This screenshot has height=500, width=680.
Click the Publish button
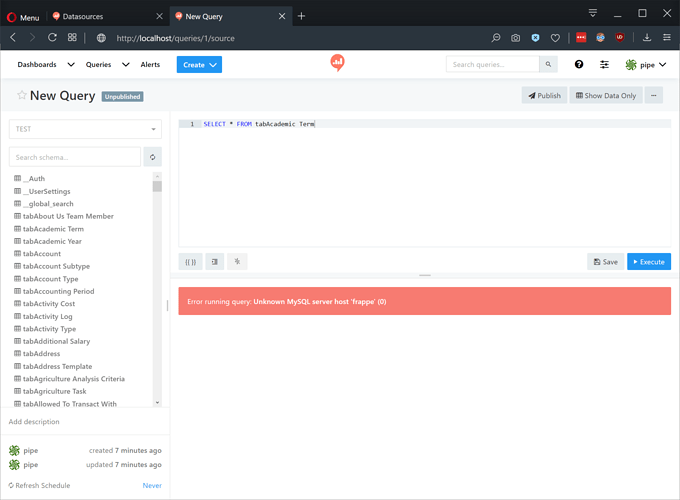(x=544, y=95)
